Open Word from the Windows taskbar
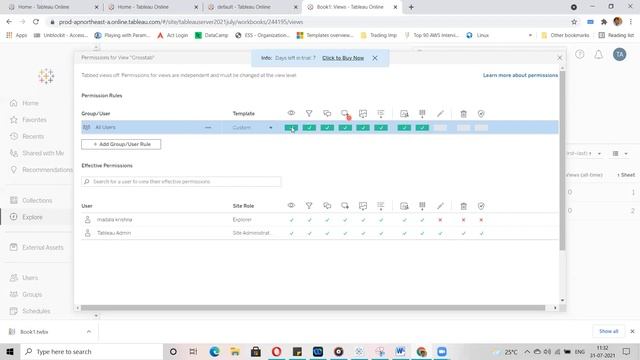This screenshot has width=640, height=360. click(400, 351)
